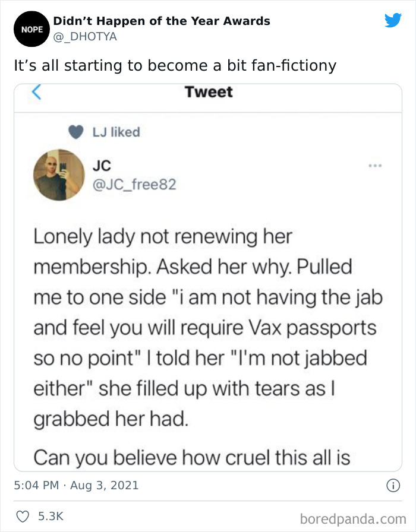
Task: Click Didn't Happen of the Year Awards name
Action: (162, 21)
